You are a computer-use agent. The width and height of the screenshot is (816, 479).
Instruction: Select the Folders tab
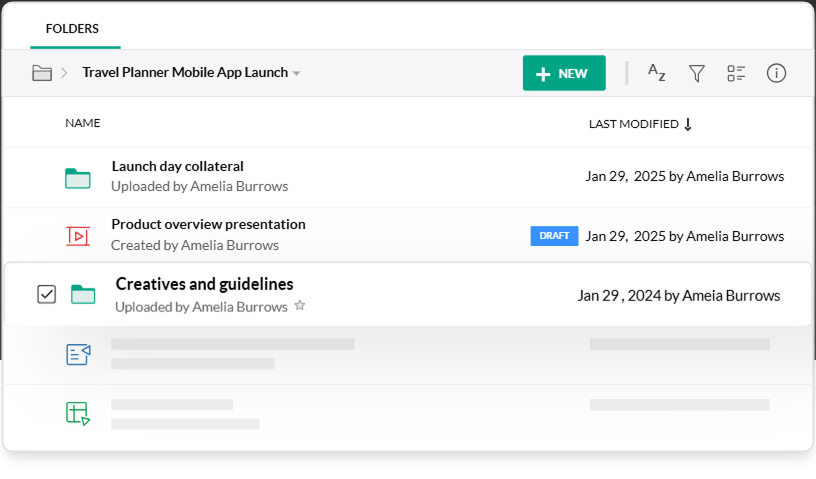pyautogui.click(x=72, y=29)
